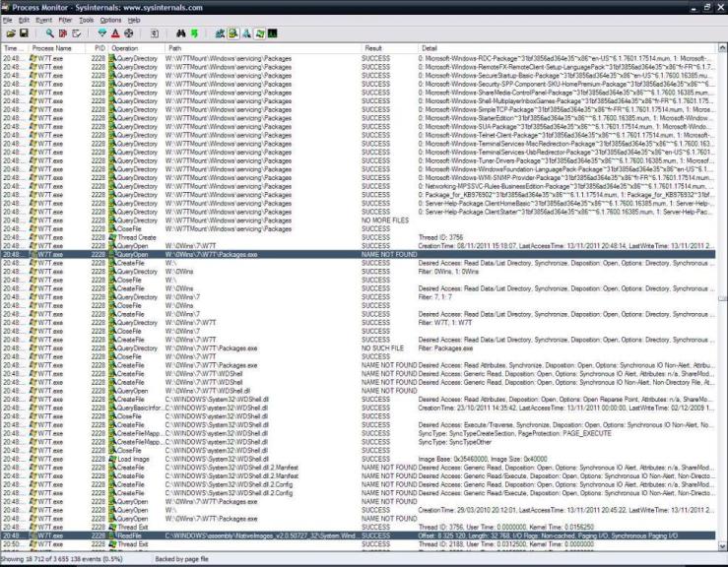Image resolution: width=728 pixels, height=567 pixels.
Task: Click the Microsoft-Windows-StarterEdition detail
Action: coord(565,118)
